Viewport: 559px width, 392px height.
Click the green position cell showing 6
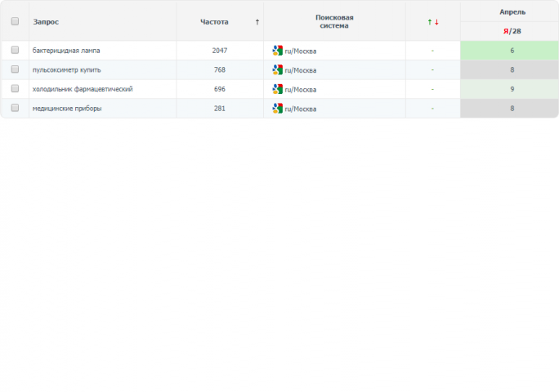pos(509,51)
